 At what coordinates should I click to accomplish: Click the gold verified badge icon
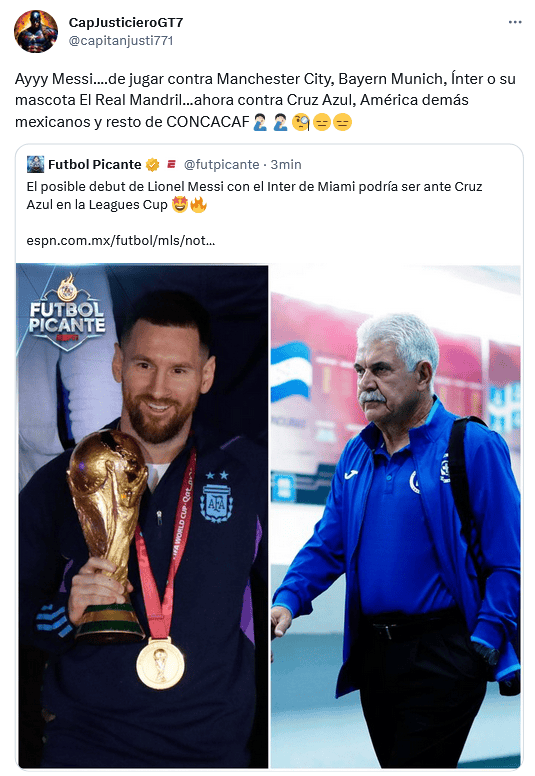coord(152,164)
